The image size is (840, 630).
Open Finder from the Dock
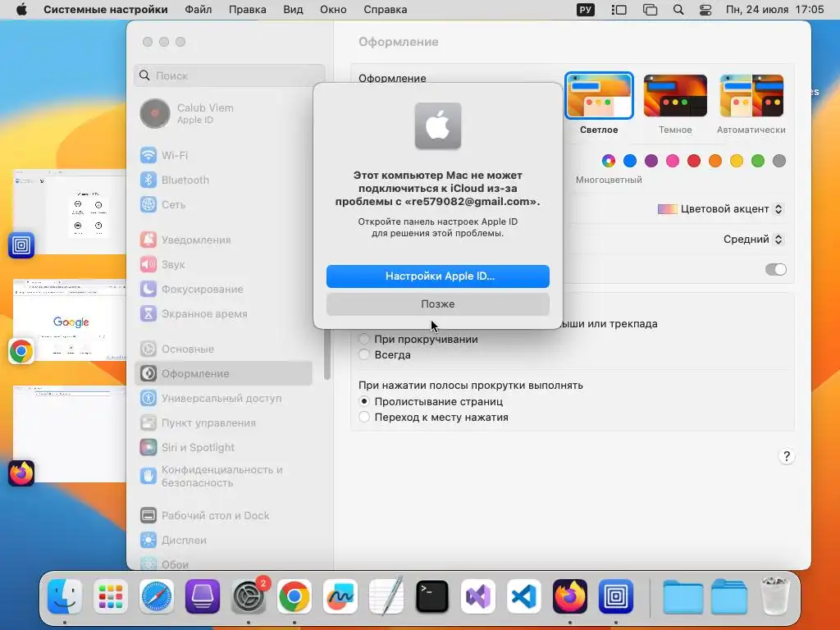pos(65,596)
